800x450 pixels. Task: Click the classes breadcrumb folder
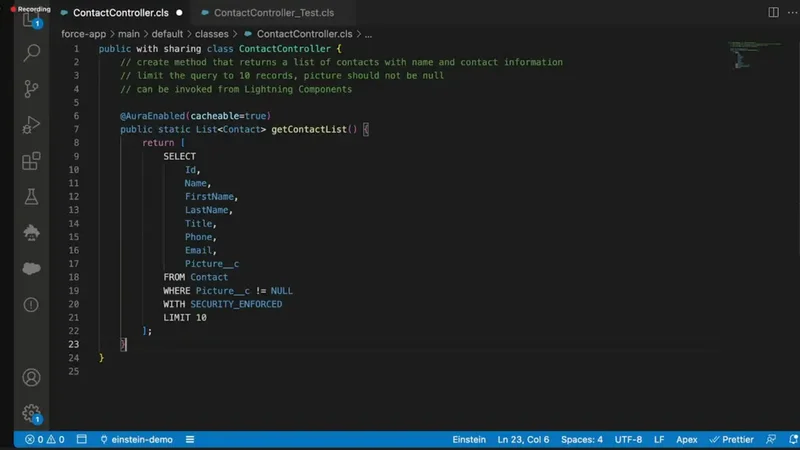pyautogui.click(x=212, y=34)
